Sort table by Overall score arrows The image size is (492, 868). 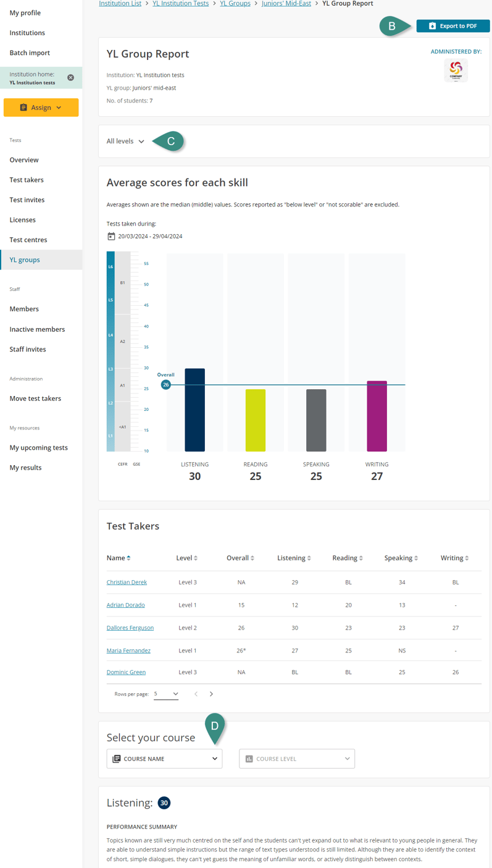coord(252,558)
